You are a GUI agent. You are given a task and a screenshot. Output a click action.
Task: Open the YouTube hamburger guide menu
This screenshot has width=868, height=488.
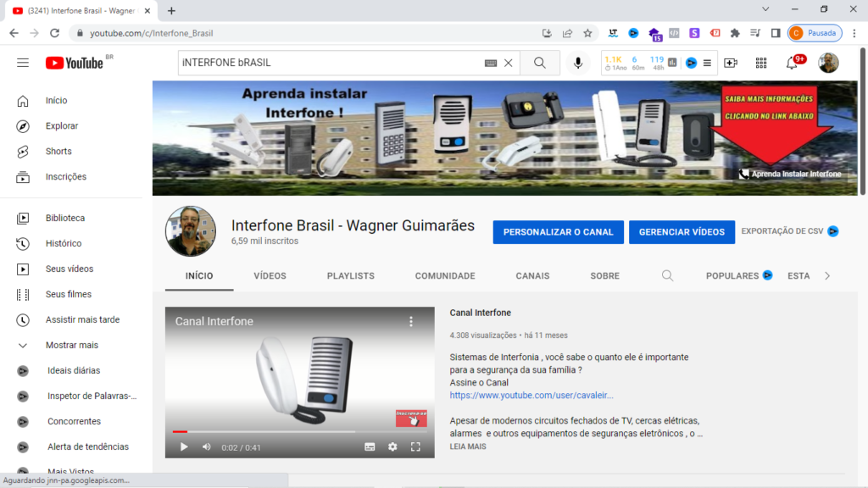tap(23, 63)
